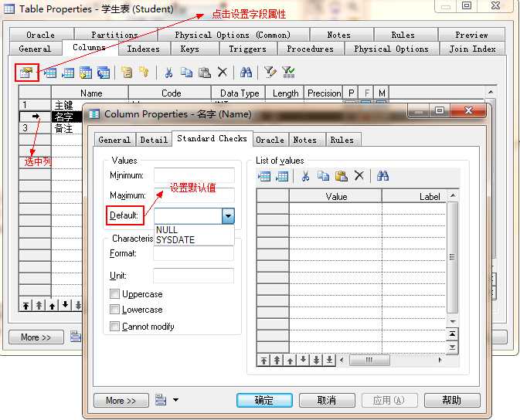520x420 pixels.
Task: Click vertical scrollbar of List of values grid
Action: pos(453,258)
